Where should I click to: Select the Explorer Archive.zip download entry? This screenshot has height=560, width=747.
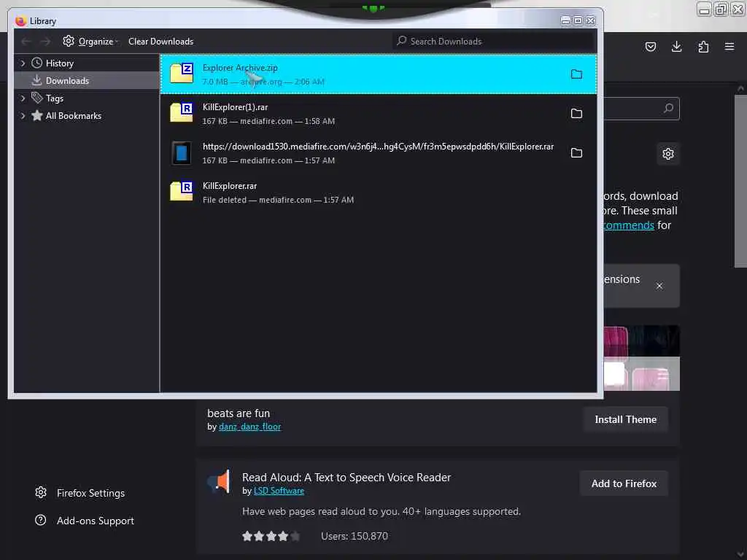pyautogui.click(x=379, y=74)
